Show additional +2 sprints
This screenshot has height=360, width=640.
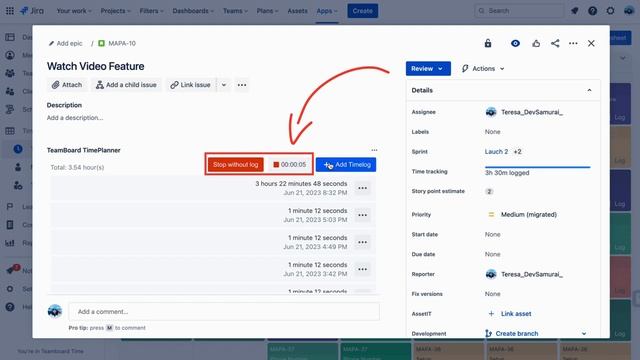[x=518, y=151]
